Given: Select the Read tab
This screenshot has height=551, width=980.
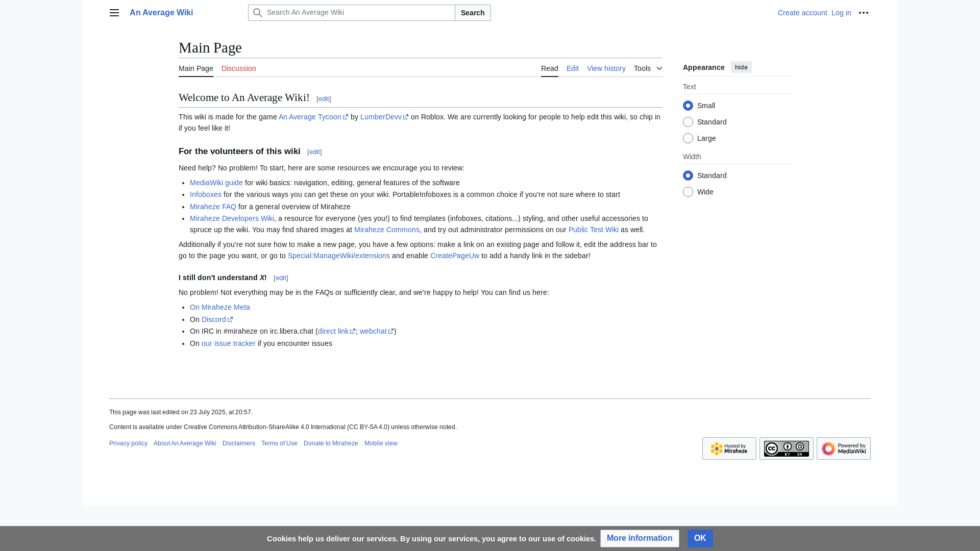Looking at the screenshot, I should [550, 68].
